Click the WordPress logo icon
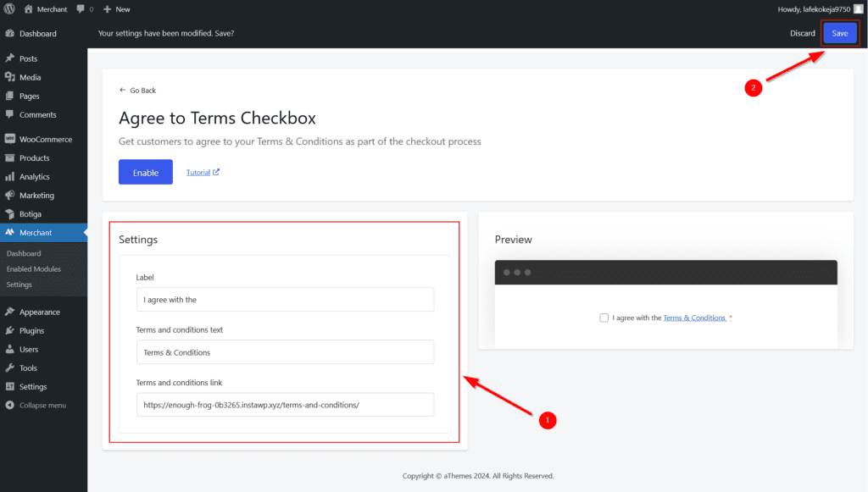 (8, 8)
